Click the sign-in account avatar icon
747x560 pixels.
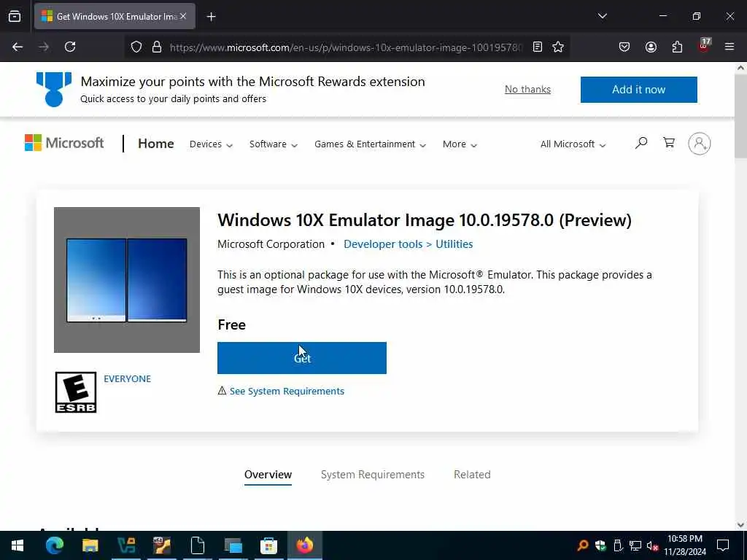tap(699, 144)
